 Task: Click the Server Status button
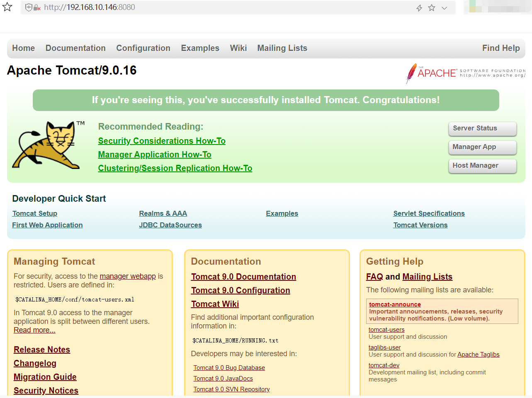tap(483, 128)
